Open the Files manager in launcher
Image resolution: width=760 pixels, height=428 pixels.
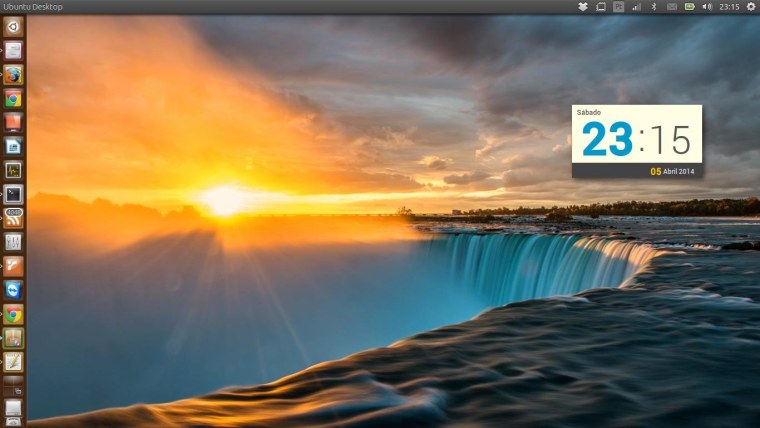(x=13, y=50)
